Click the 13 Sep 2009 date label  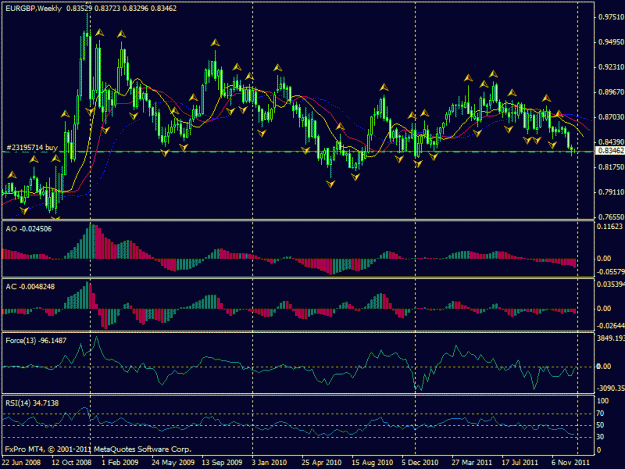click(222, 463)
